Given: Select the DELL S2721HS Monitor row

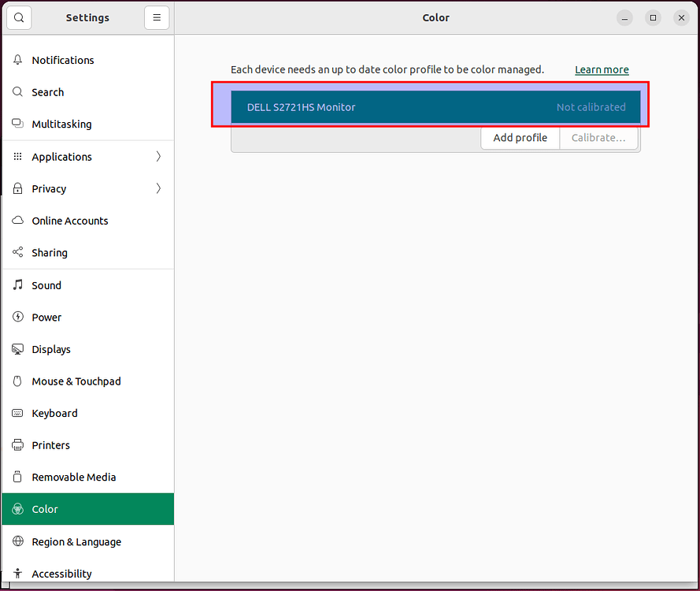Looking at the screenshot, I should coord(435,107).
